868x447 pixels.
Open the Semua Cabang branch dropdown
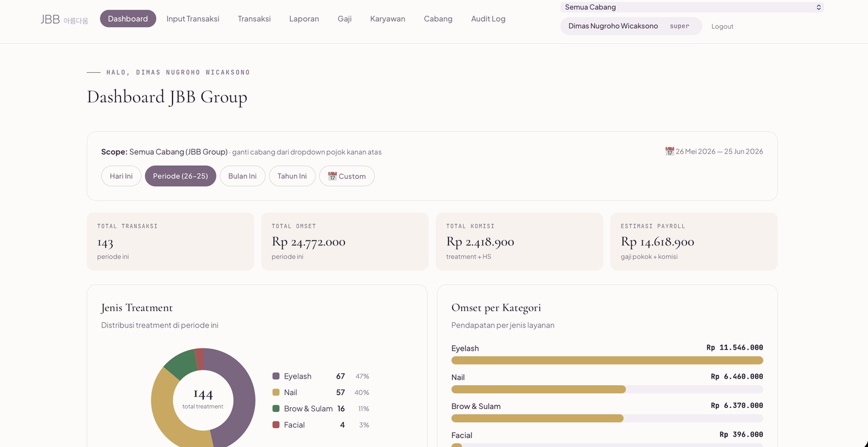[692, 7]
